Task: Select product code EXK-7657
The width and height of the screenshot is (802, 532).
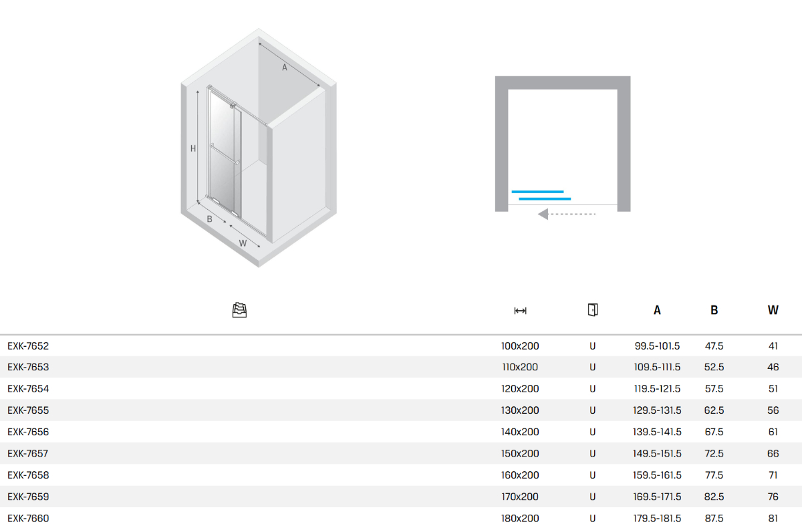Action: (x=28, y=453)
